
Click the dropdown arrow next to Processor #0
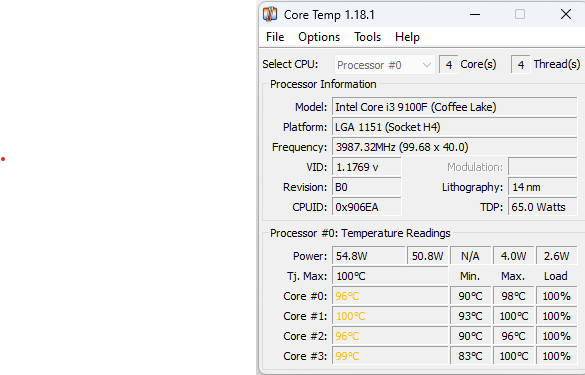click(427, 65)
